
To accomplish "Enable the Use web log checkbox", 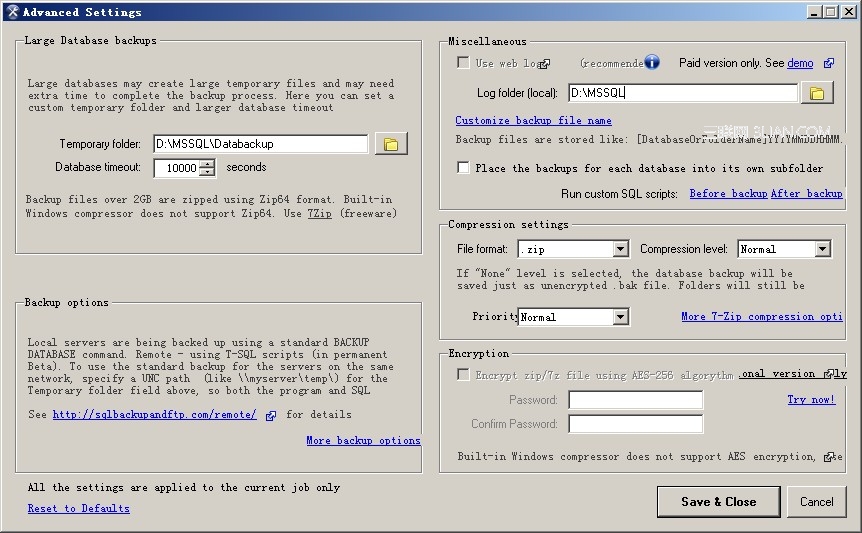I will [x=463, y=63].
